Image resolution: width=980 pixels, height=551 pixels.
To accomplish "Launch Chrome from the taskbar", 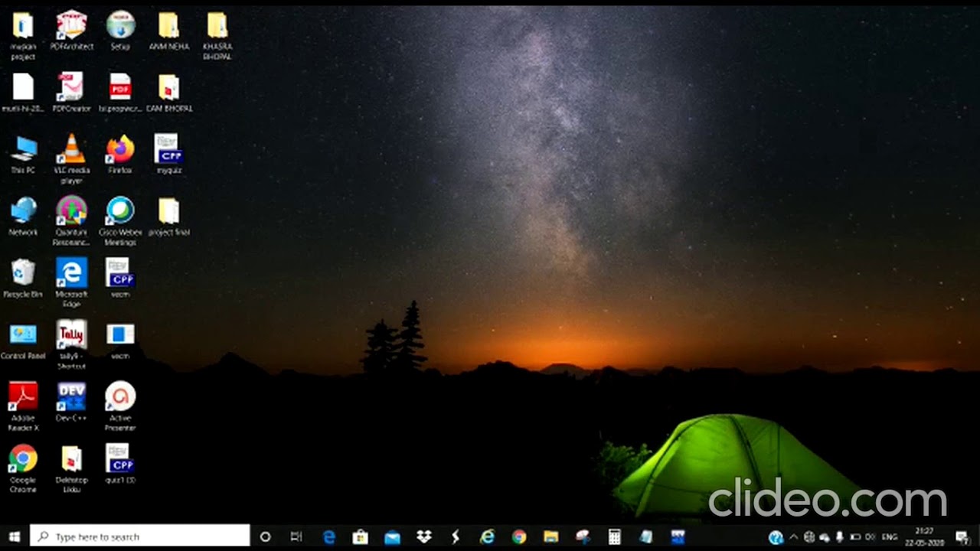I will pos(519,536).
